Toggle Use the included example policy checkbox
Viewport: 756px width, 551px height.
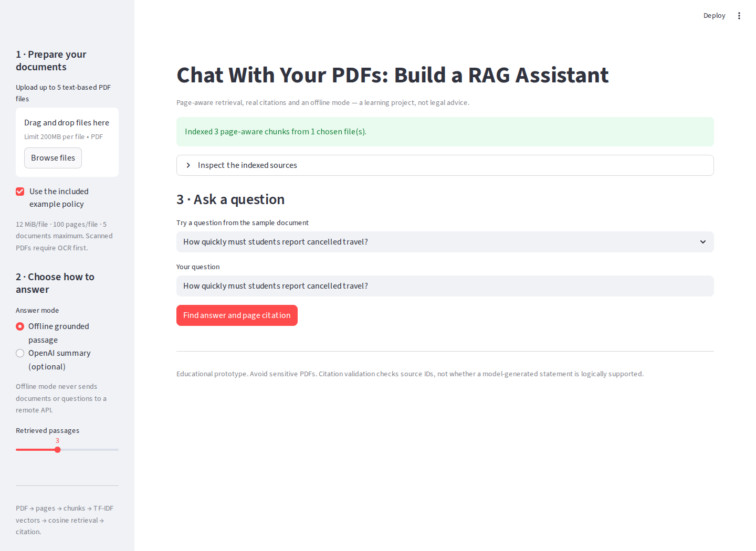pos(20,192)
